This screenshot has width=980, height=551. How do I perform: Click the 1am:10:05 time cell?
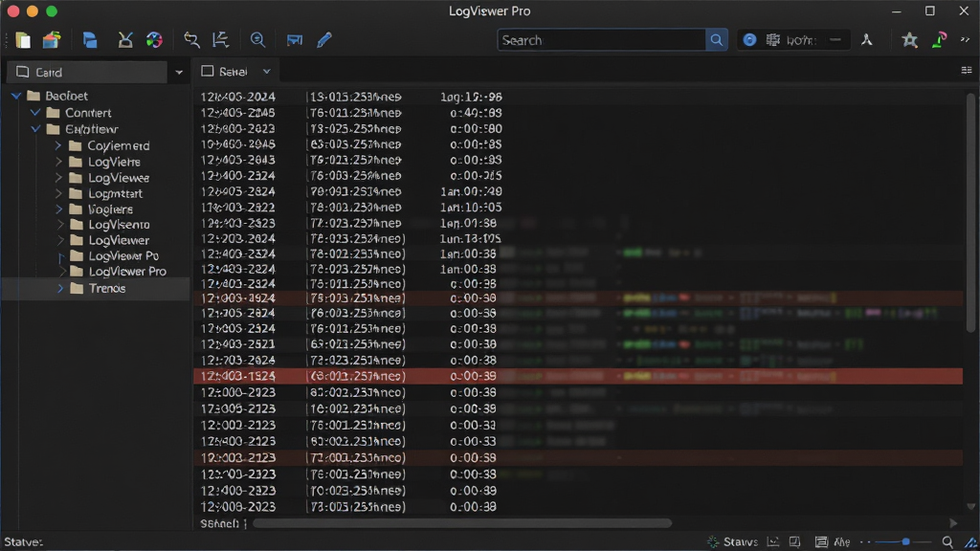click(x=471, y=208)
